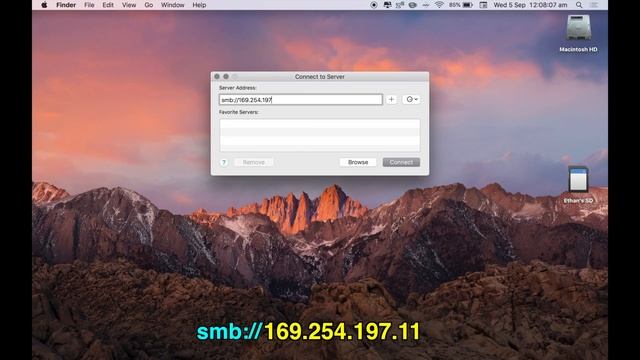This screenshot has width=640, height=360.
Task: Click the display mirroring menu bar icon
Action: (387, 5)
